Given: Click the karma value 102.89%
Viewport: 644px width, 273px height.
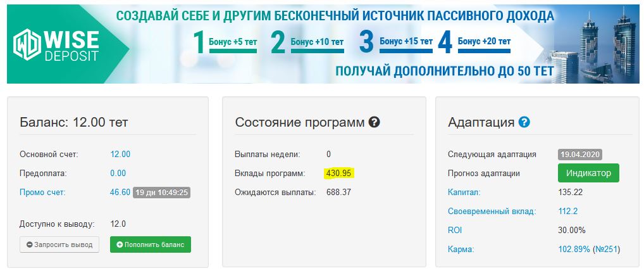Looking at the screenshot, I should 574,249.
